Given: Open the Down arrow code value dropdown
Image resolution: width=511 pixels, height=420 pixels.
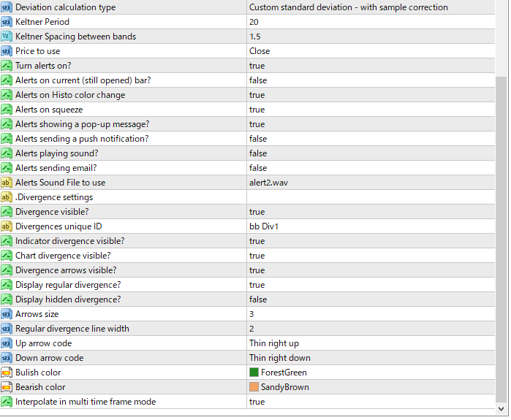Looking at the screenshot, I should (371, 358).
